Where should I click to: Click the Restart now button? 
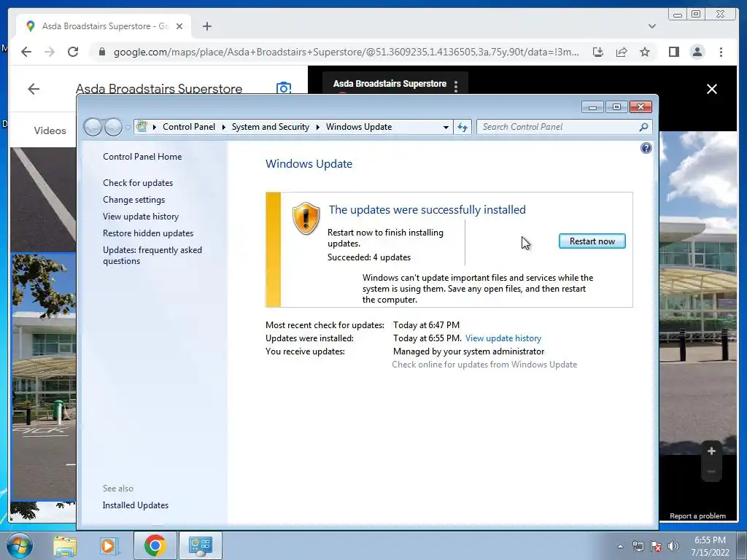(592, 241)
